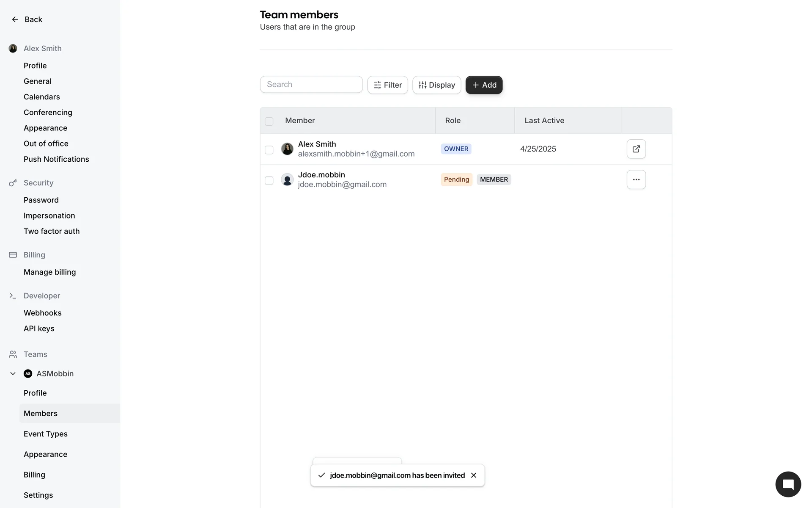The height and width of the screenshot is (508, 812).
Task: Open the Filter options
Action: click(387, 85)
